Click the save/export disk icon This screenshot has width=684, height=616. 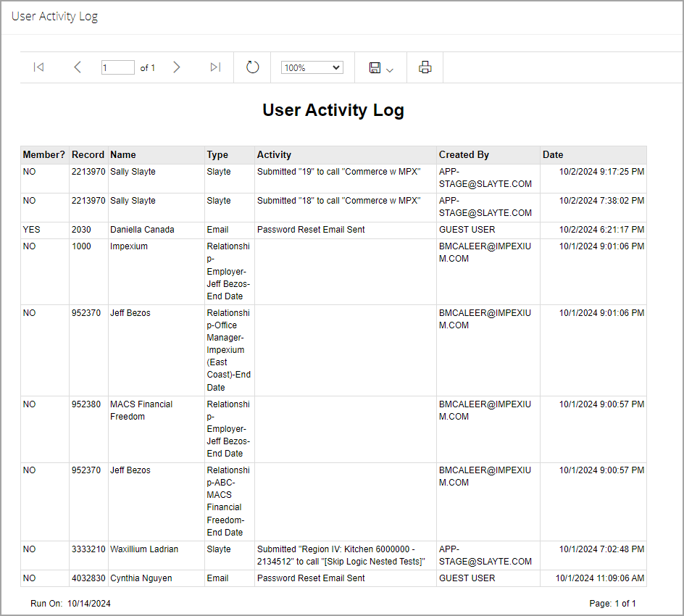(375, 67)
